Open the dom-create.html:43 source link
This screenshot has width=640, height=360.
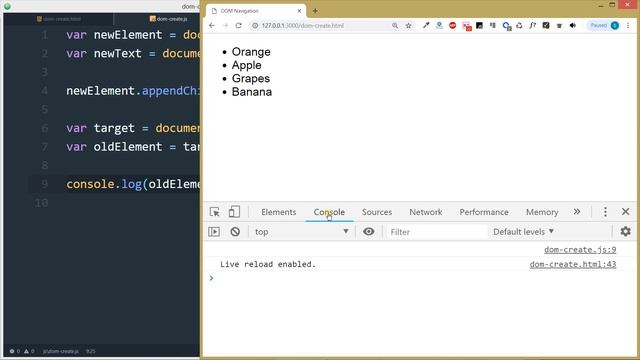(x=573, y=264)
